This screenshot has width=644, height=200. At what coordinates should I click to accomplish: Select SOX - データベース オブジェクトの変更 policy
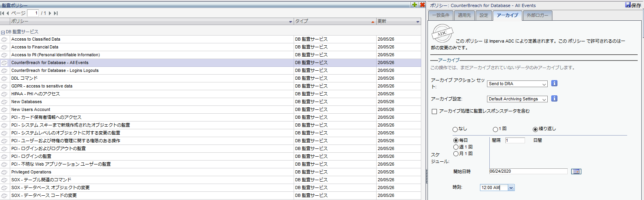[211, 188]
